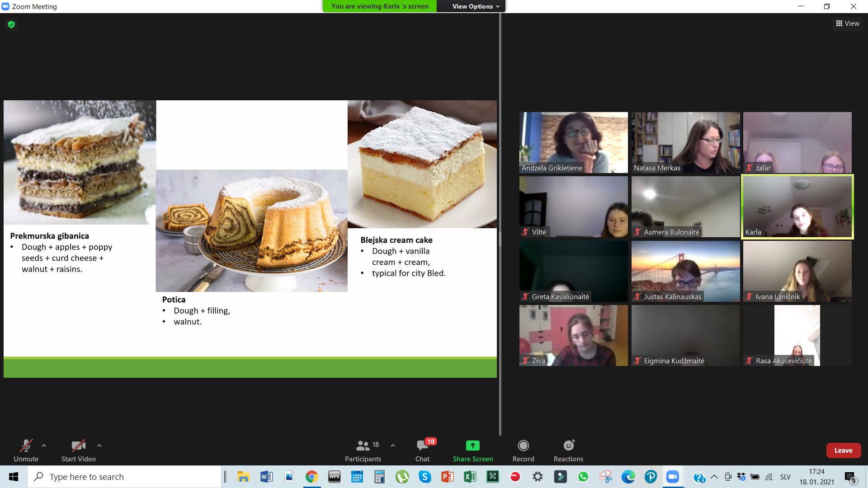Unmute the microphone

[26, 450]
